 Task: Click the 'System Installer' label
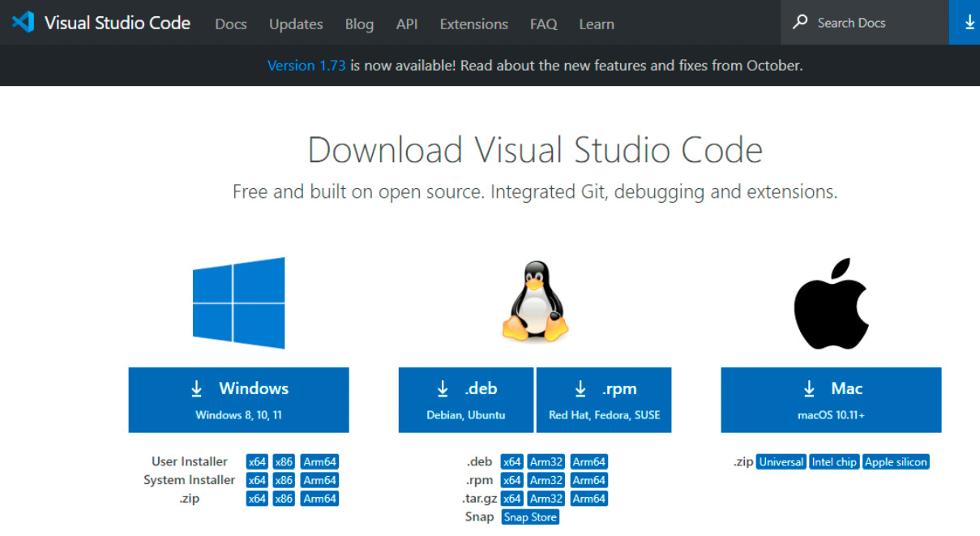[x=190, y=480]
